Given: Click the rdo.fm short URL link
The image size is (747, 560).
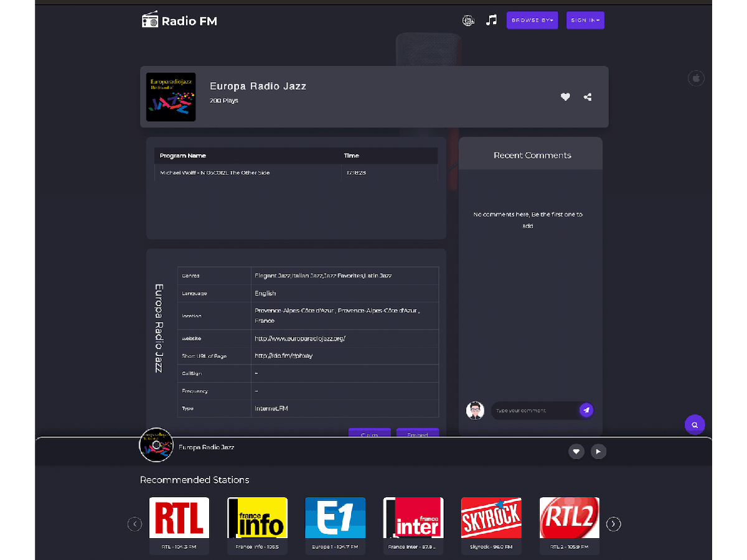Looking at the screenshot, I should pos(283,356).
